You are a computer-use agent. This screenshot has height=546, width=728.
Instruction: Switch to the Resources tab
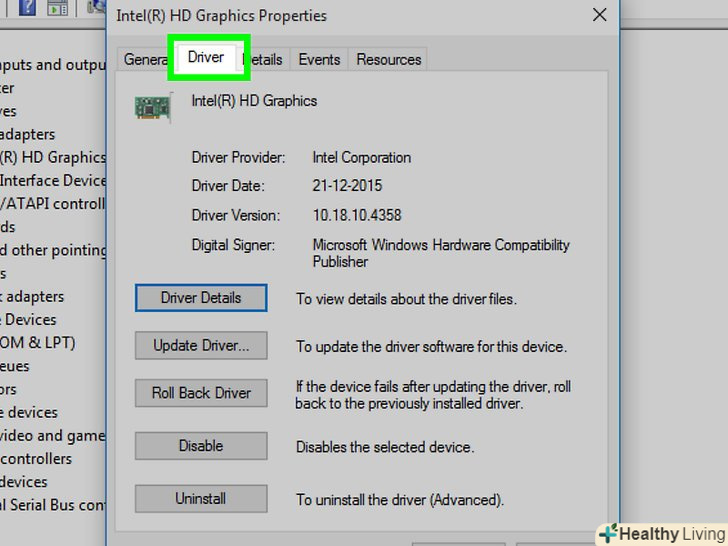[x=389, y=59]
